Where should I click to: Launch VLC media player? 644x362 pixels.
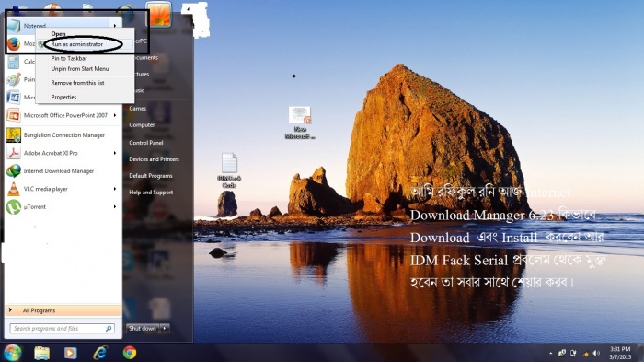[63, 189]
